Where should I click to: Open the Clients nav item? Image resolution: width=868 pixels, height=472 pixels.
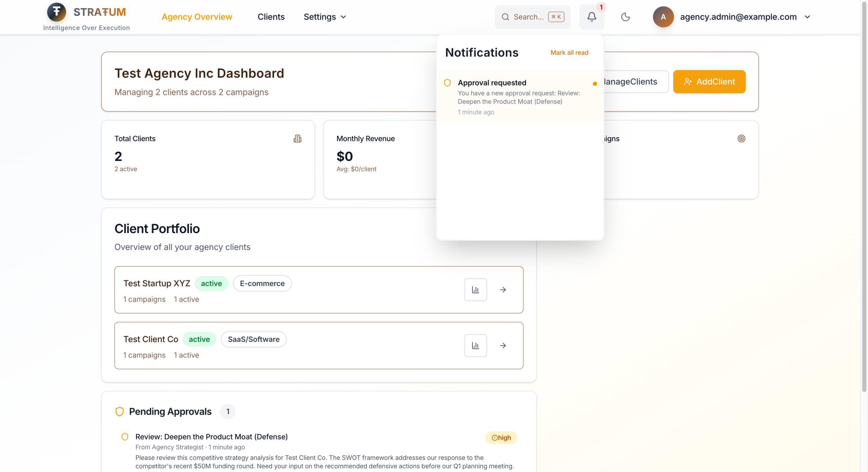point(271,17)
